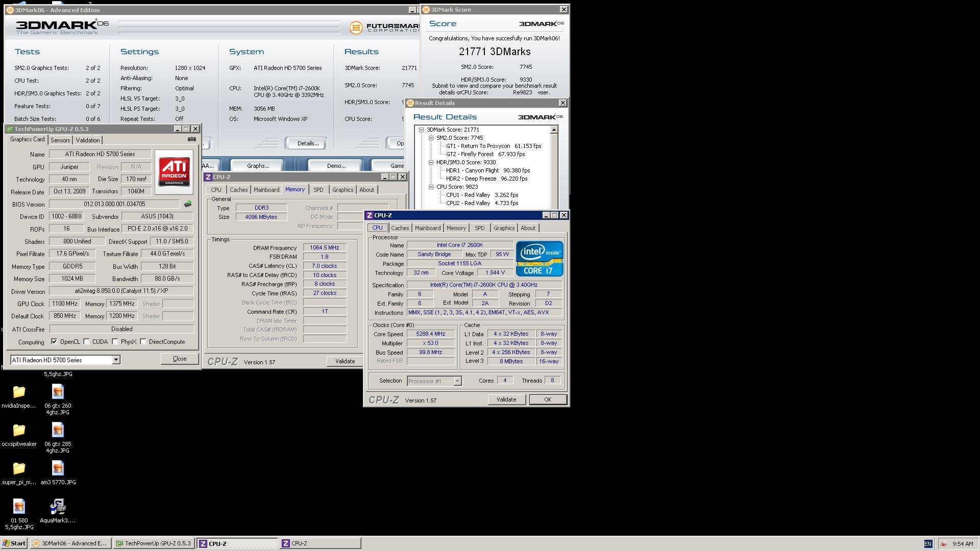This screenshot has width=980, height=551.
Task: Toggle the PhysX checkbox in GPU-Z
Action: point(115,342)
